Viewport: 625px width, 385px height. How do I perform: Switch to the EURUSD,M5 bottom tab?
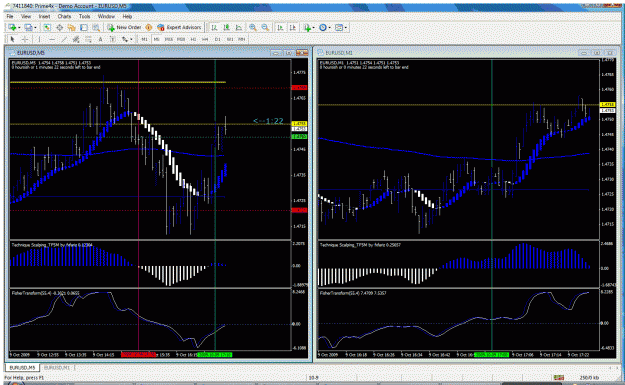tap(22, 367)
